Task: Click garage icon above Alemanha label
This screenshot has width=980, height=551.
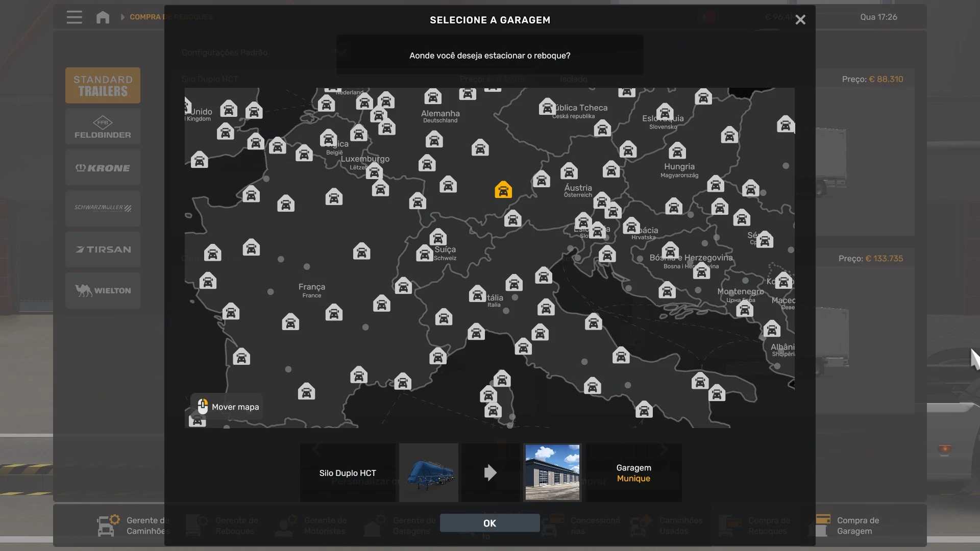Action: coord(432,96)
